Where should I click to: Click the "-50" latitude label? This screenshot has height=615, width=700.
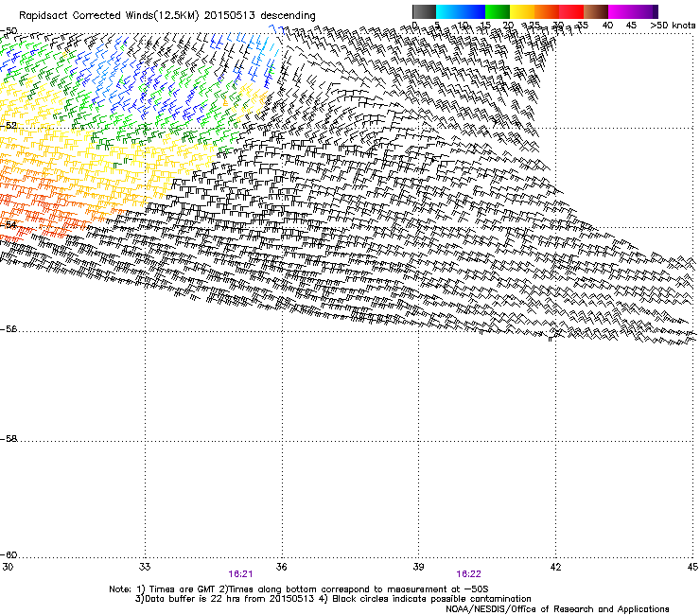pos(9,31)
